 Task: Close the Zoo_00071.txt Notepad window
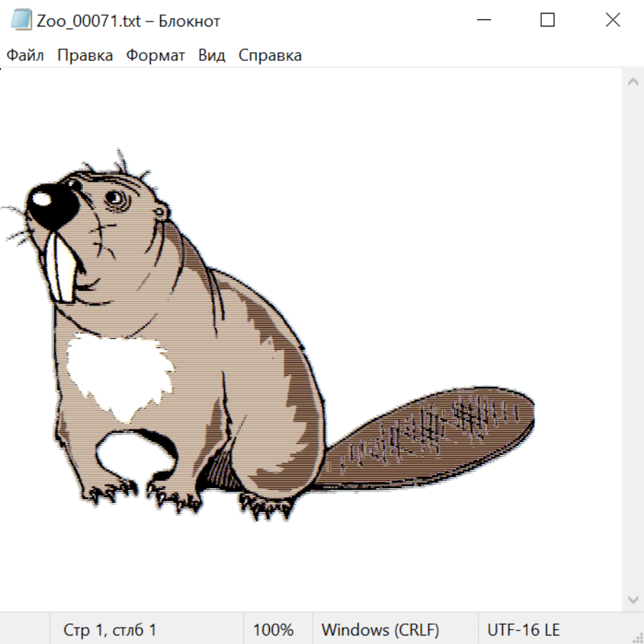point(613,20)
